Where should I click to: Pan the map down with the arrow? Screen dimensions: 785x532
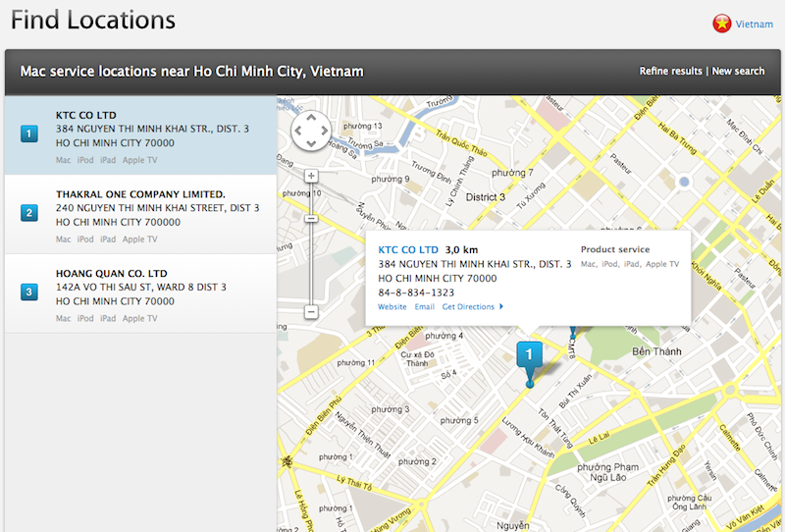point(311,143)
